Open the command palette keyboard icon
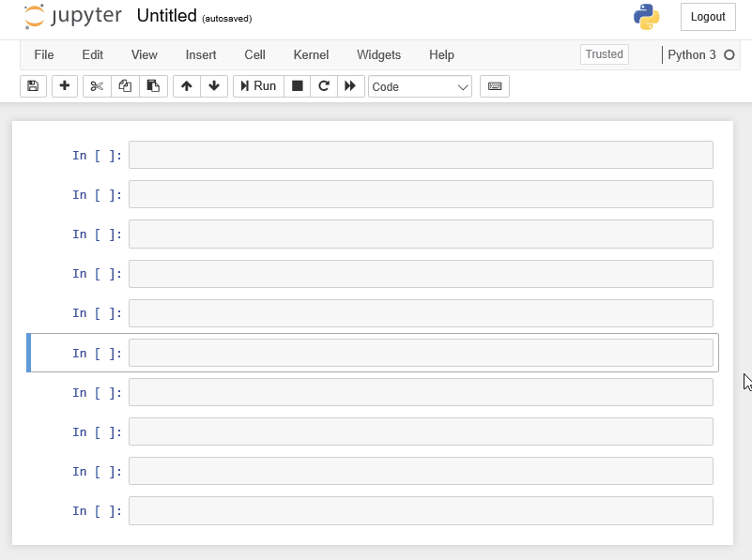This screenshot has height=560, width=752. tap(495, 86)
